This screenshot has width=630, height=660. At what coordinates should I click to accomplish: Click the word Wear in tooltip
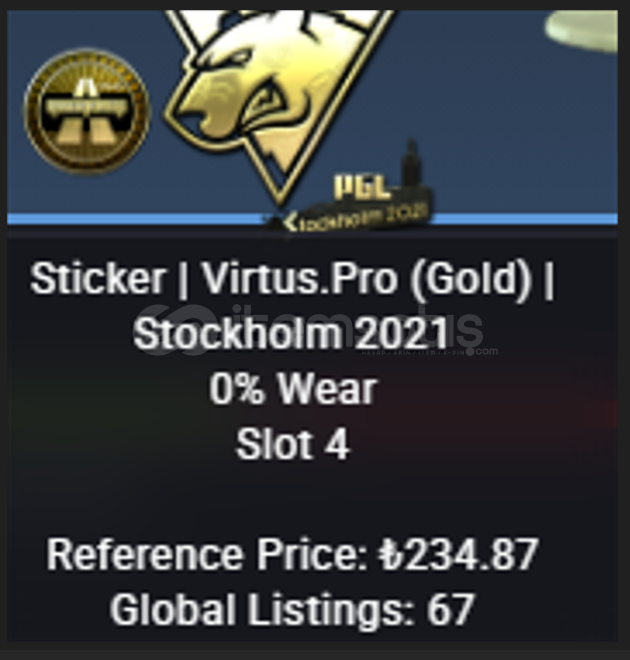[327, 389]
